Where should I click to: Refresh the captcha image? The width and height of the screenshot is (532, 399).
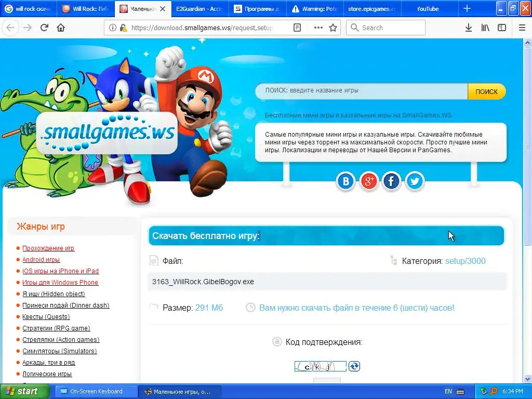tap(354, 366)
